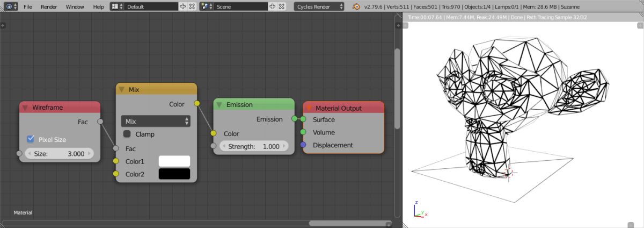Open the Render menu

click(x=49, y=7)
